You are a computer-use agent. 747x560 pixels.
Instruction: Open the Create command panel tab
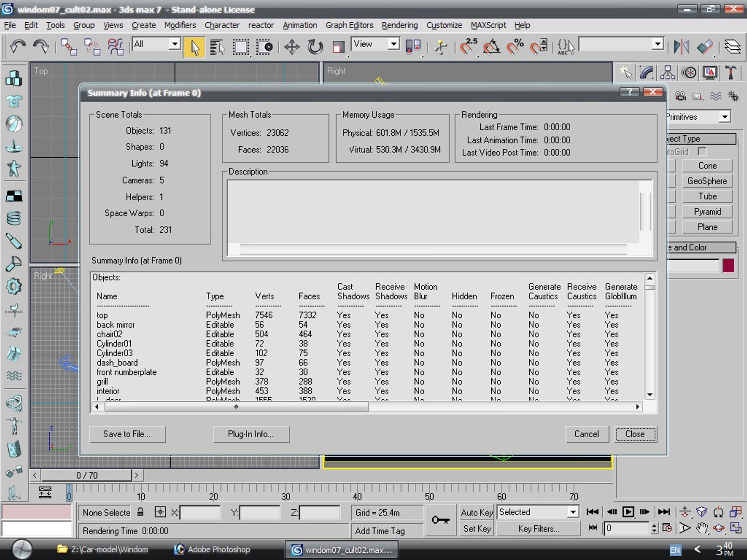pos(626,73)
